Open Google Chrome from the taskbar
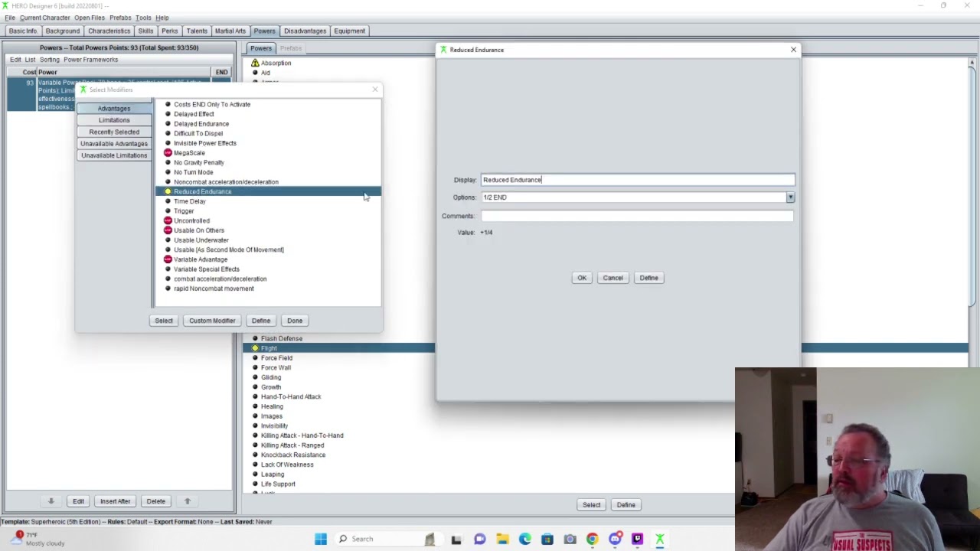This screenshot has height=551, width=980. pyautogui.click(x=593, y=539)
